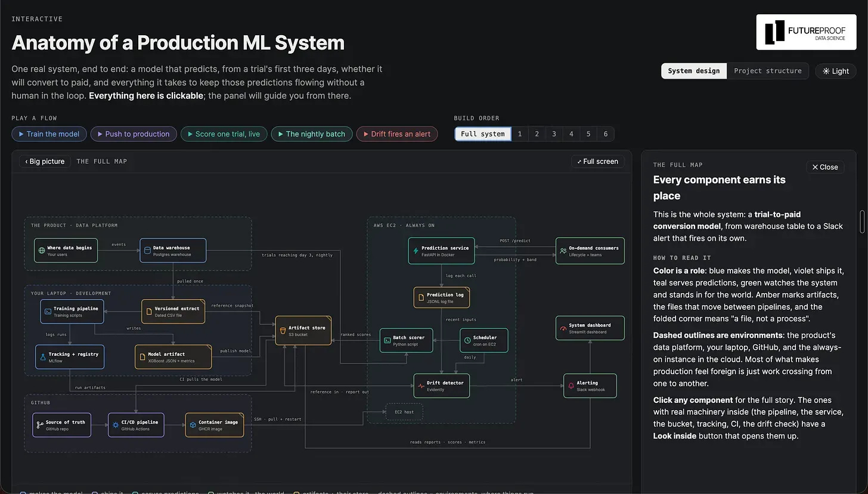Select build order step 1
868x494 pixels.
click(520, 134)
